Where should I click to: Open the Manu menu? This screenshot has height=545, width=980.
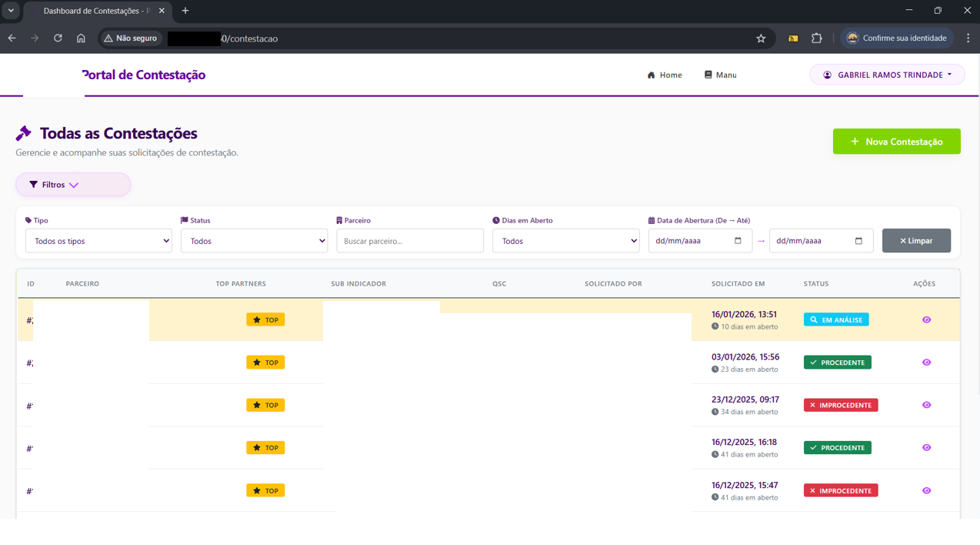720,75
